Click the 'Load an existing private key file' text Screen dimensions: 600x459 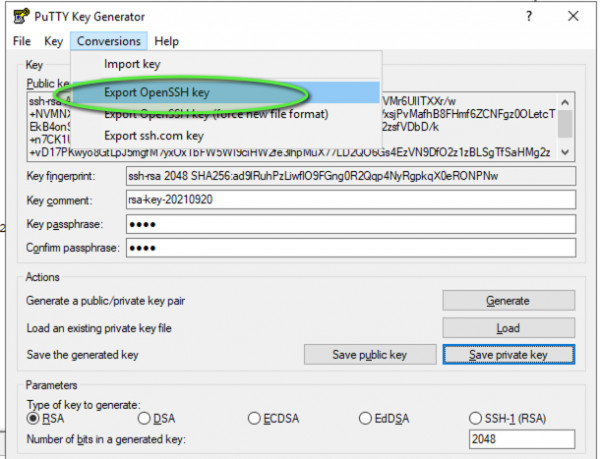point(99,328)
